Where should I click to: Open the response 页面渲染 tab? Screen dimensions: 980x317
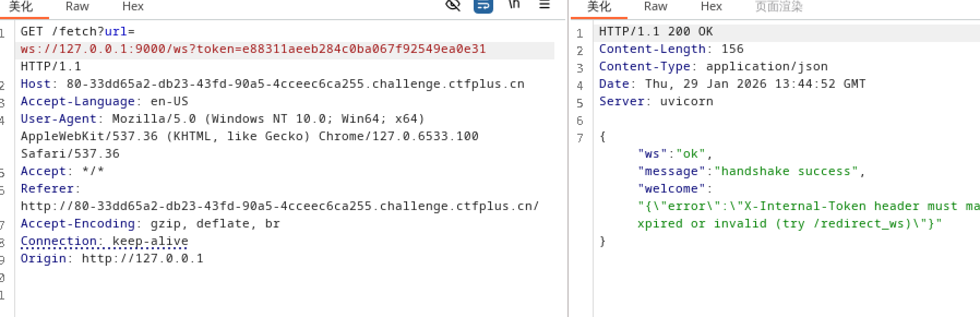point(779,7)
